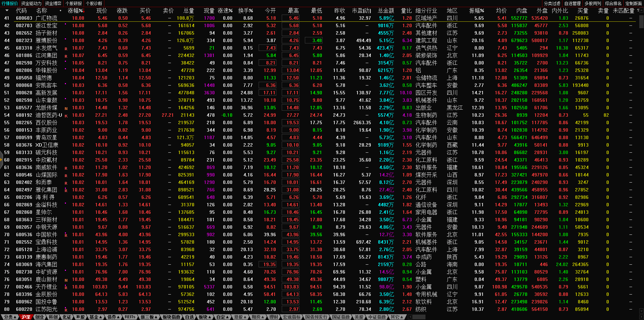Switch to the 科创 market tab
The height and width of the screenshot is (320, 644).
[53, 317]
